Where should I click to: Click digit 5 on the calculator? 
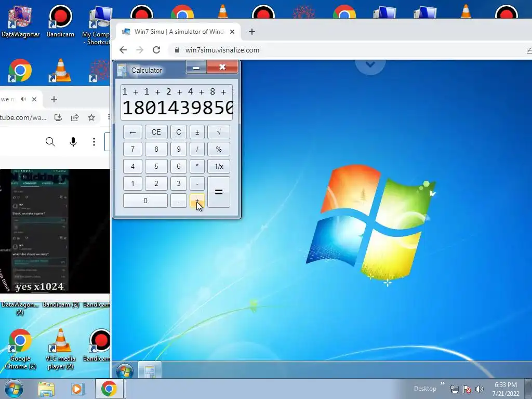156,166
